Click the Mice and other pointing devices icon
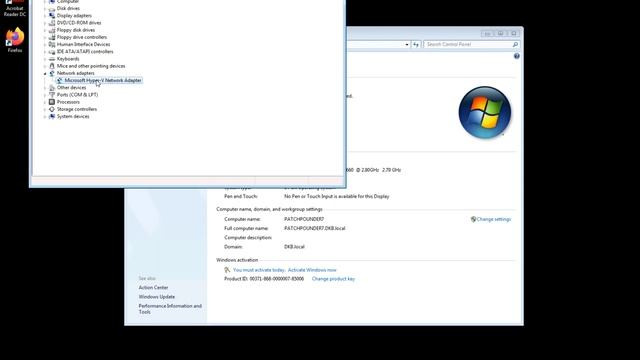 (x=52, y=66)
